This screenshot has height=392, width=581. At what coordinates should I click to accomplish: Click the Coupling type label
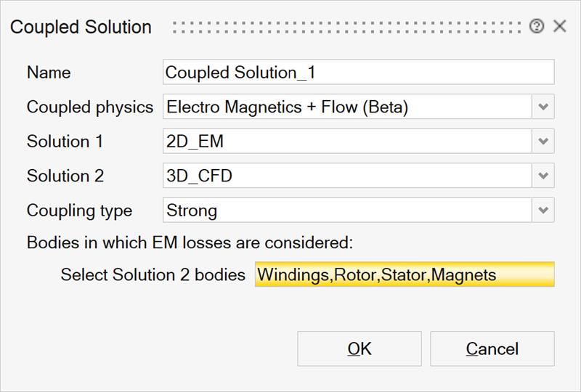click(x=79, y=211)
